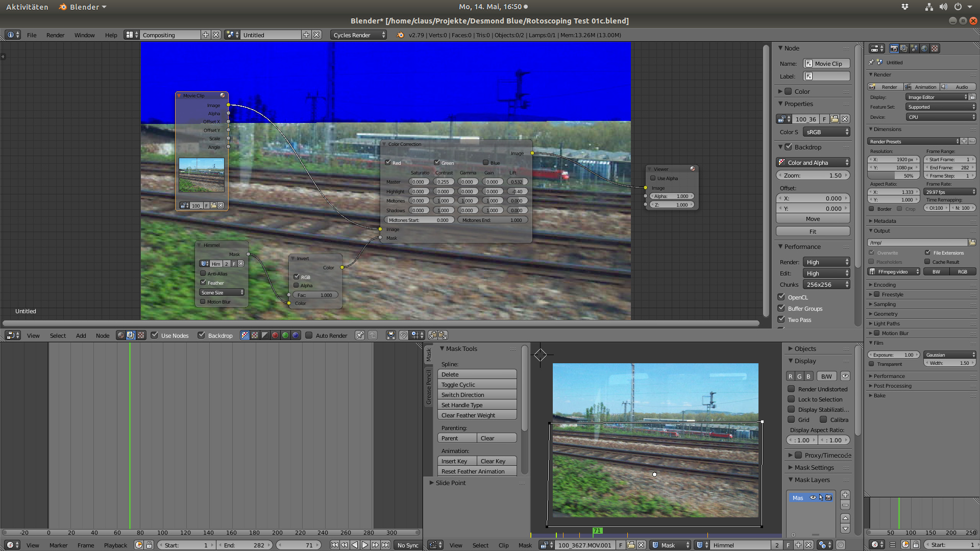Enable Render Undistorted

tap(791, 389)
